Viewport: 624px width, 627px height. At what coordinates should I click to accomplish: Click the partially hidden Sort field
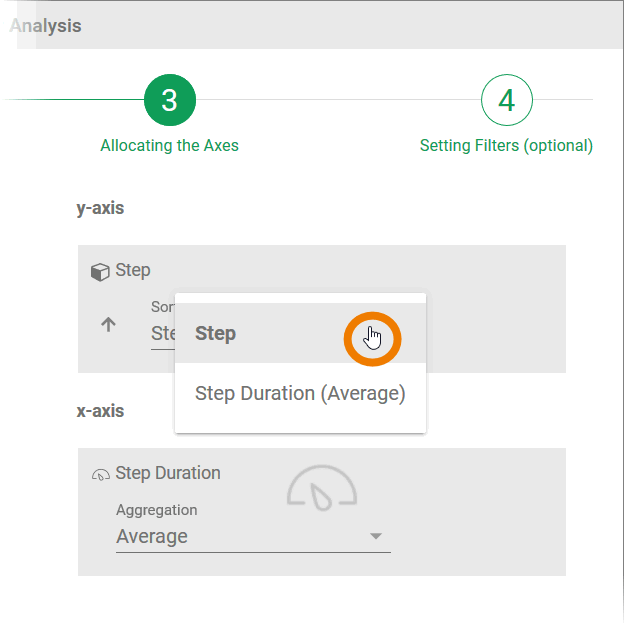coord(162,333)
